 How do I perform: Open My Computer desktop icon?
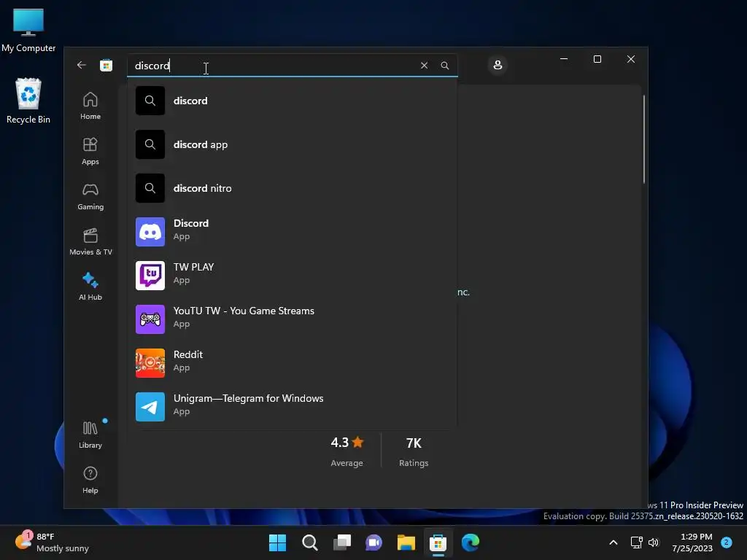(28, 30)
